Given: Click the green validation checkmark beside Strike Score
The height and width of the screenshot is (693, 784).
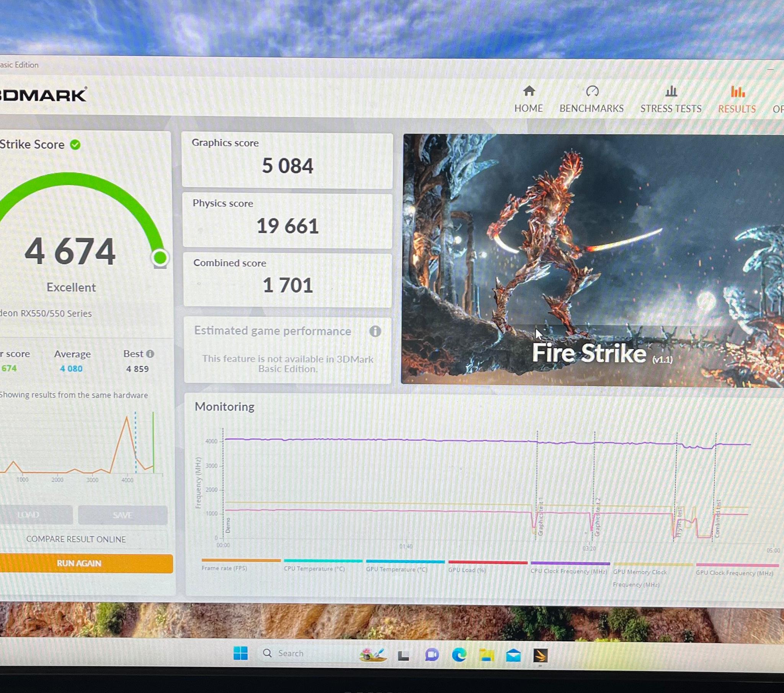Looking at the screenshot, I should click(x=75, y=145).
